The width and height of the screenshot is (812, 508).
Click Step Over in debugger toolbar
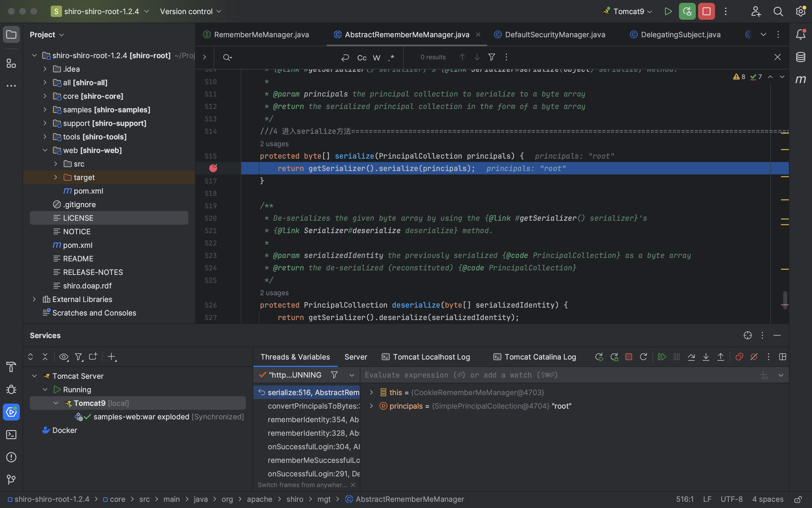(691, 357)
